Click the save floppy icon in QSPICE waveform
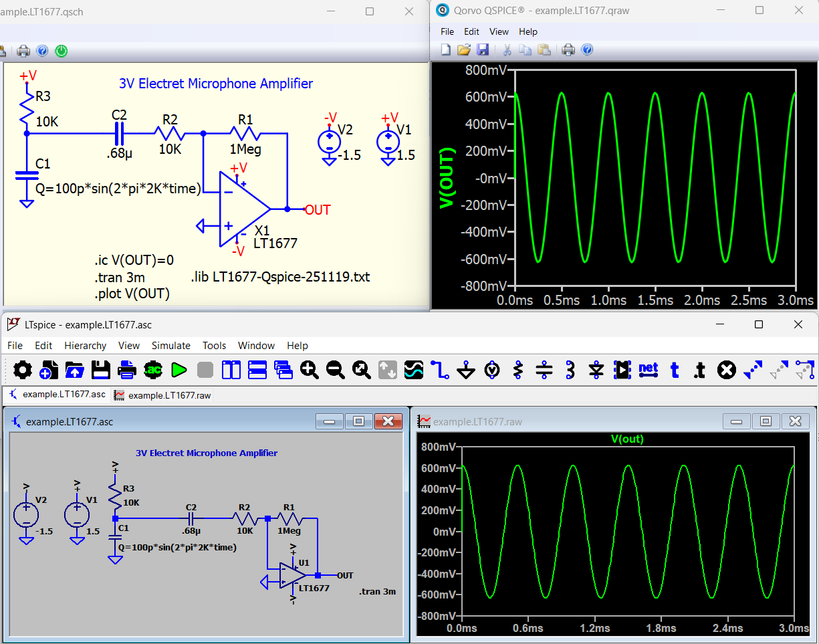 483,49
